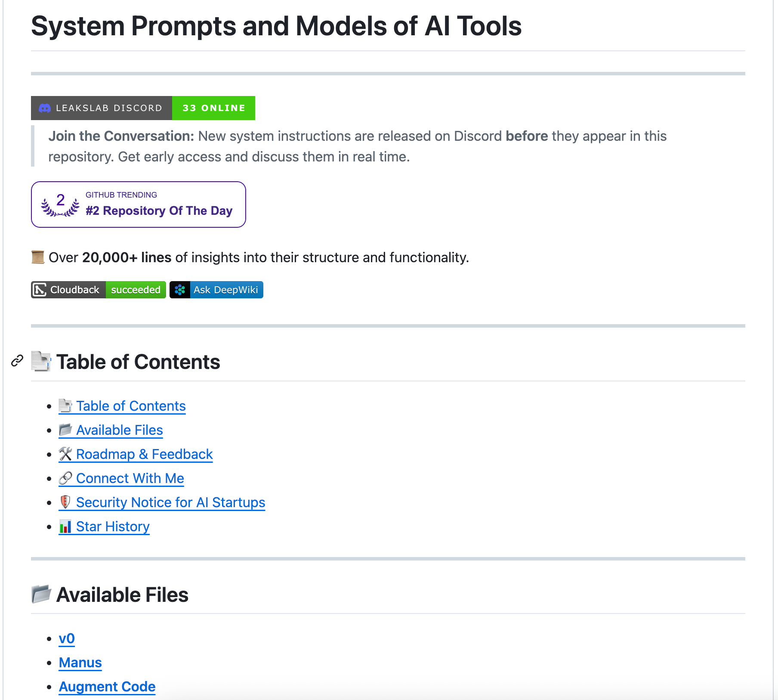Click the laurel wreath number 2 icon
Viewport: 778px width, 700px height.
[60, 204]
